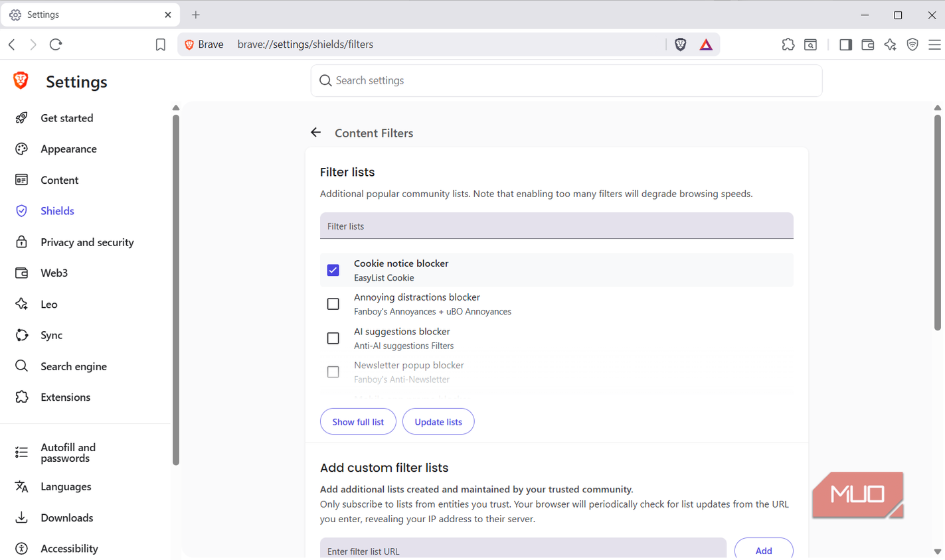The height and width of the screenshot is (560, 945).
Task: Expand filter lists with Show full list
Action: (358, 422)
